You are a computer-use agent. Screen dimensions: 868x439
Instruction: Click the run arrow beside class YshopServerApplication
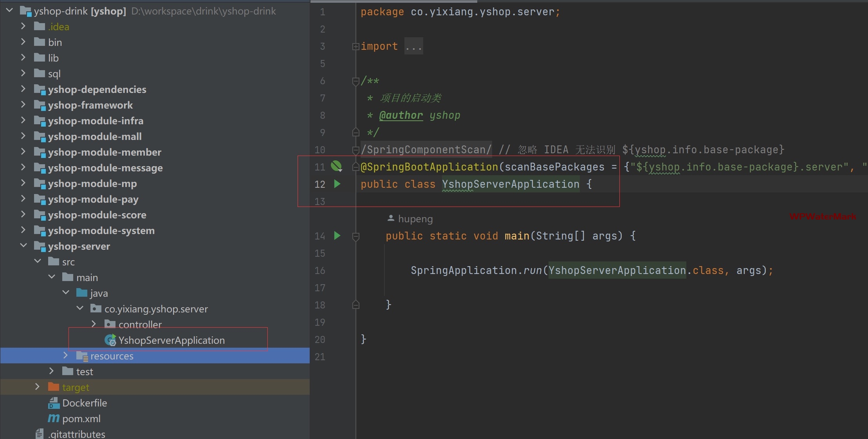[337, 184]
